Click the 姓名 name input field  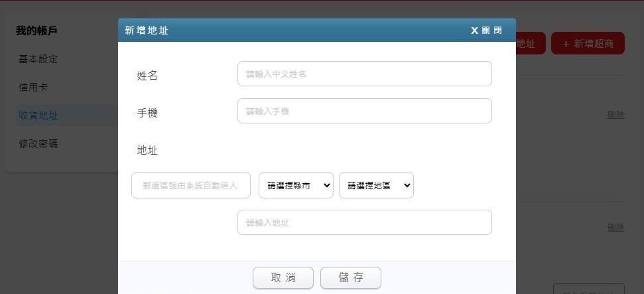(364, 74)
